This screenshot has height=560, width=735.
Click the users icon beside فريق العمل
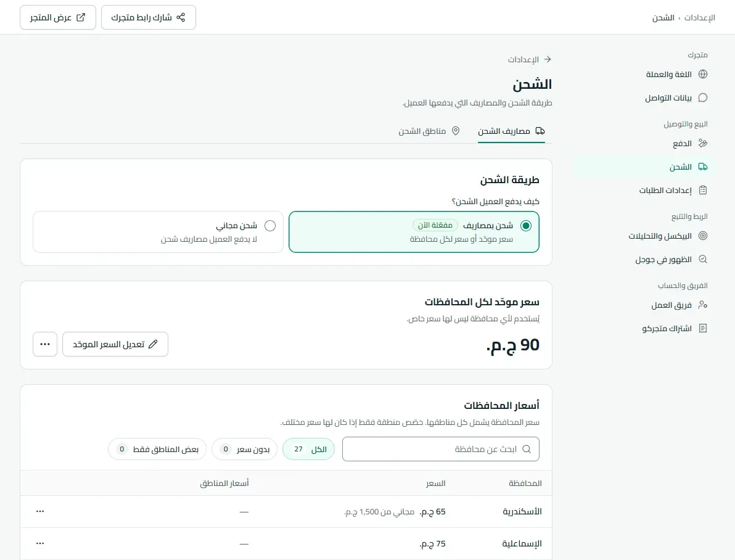[x=703, y=305]
